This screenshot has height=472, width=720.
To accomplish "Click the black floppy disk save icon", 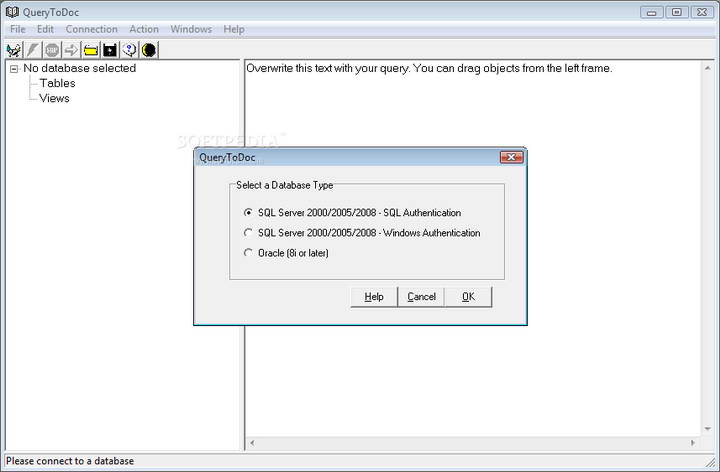I will (110, 50).
